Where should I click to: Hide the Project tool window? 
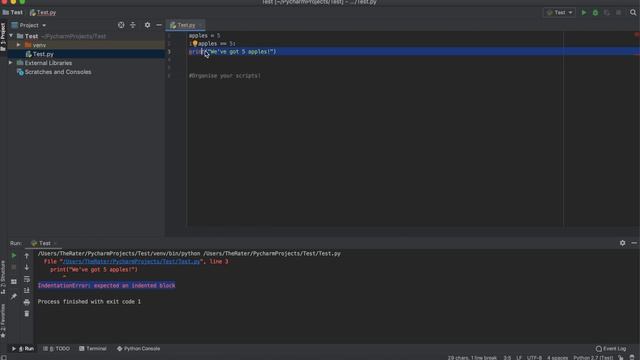(159, 25)
